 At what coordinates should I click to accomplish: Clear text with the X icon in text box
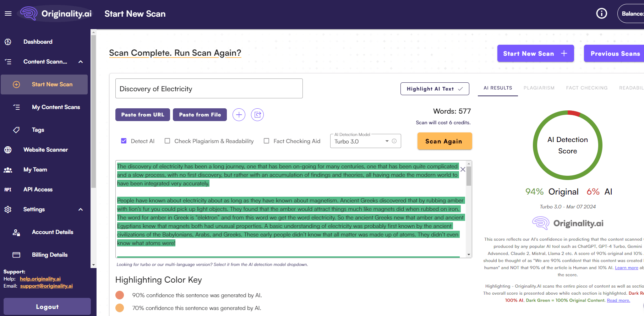(463, 170)
